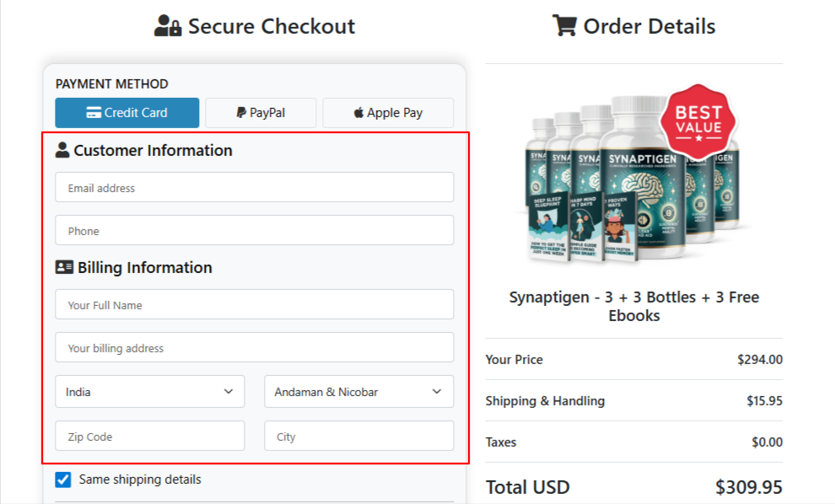
Task: Switch to the PayPal payment tab
Action: pos(261,113)
